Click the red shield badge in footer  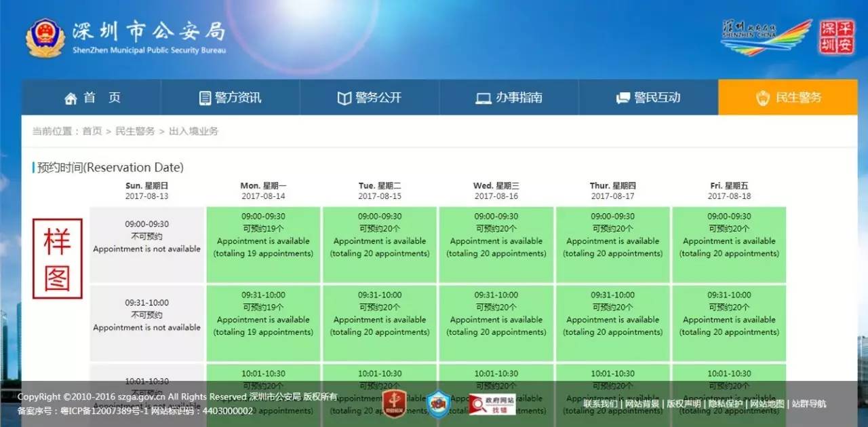(394, 404)
